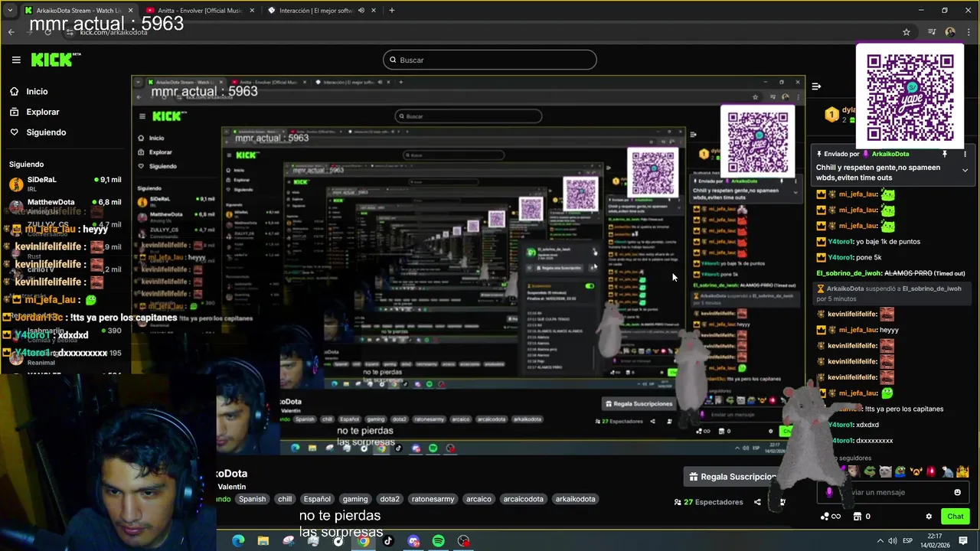Click the Regala Suscripciones button
Image resolution: width=980 pixels, height=551 pixels.
732,477
